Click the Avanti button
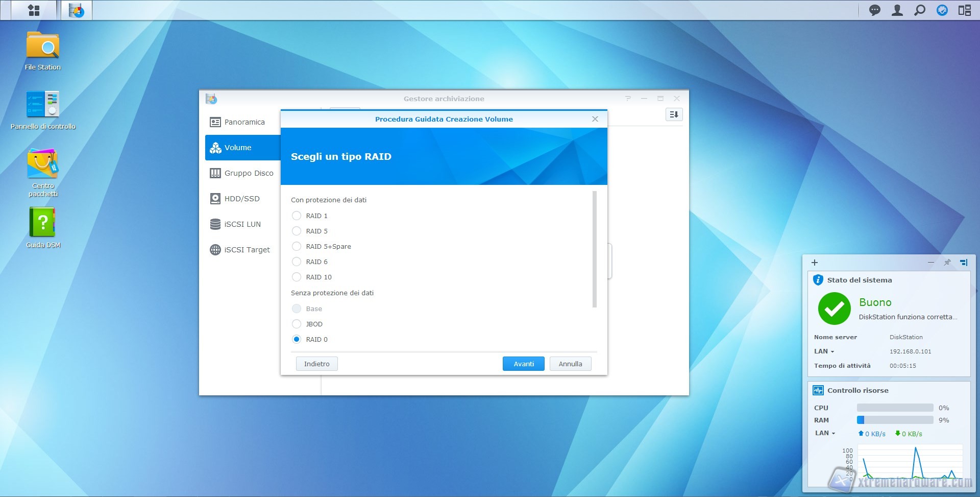 coord(523,364)
